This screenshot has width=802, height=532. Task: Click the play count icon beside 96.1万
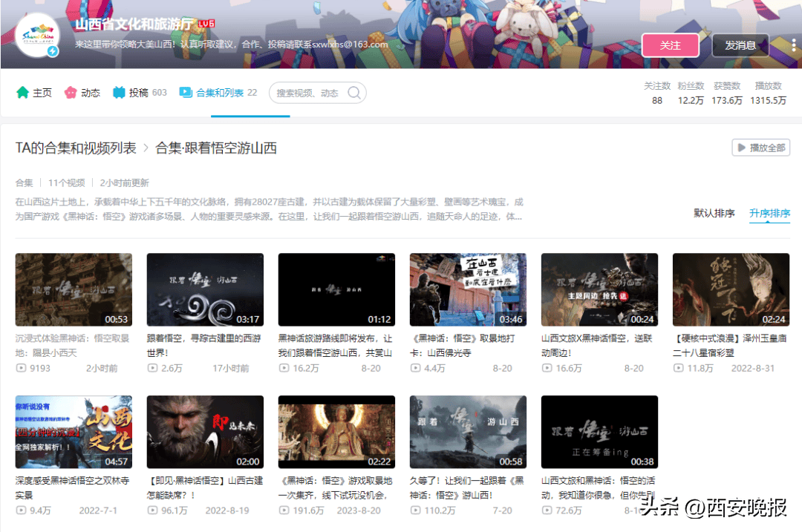click(152, 510)
